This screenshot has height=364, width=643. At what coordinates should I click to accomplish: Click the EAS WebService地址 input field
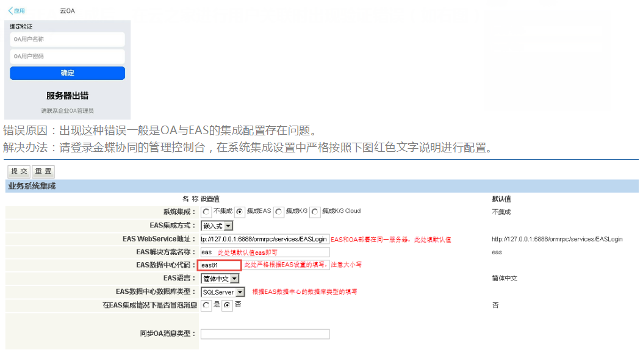tap(265, 239)
